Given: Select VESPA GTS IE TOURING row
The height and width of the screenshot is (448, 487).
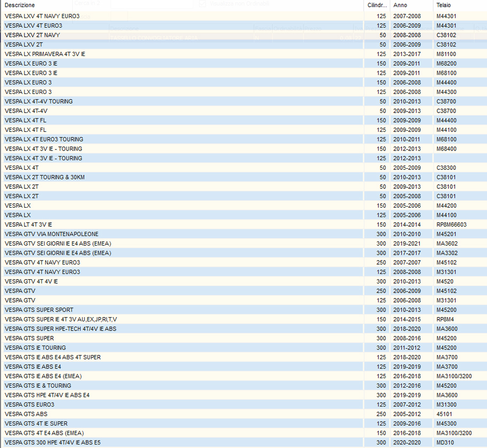Looking at the screenshot, I should click(x=243, y=348).
